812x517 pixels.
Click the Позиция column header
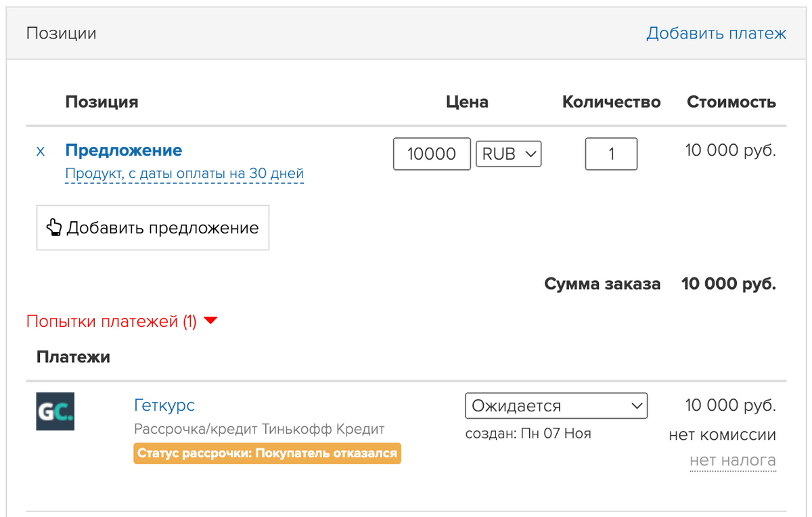pos(101,102)
